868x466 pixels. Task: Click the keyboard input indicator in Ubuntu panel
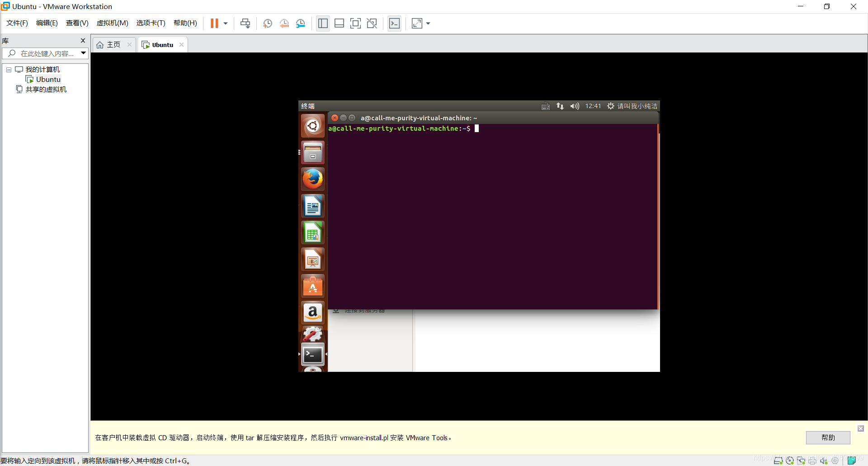546,106
